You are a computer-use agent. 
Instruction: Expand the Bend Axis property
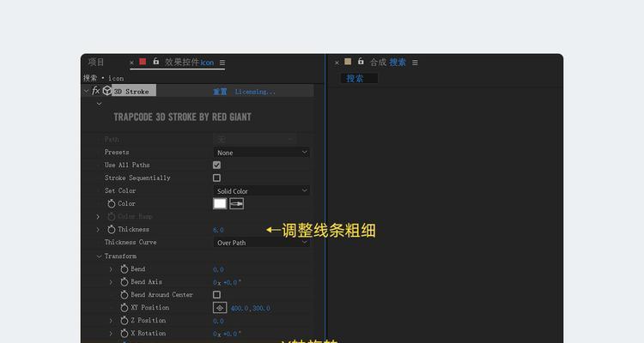[111, 282]
